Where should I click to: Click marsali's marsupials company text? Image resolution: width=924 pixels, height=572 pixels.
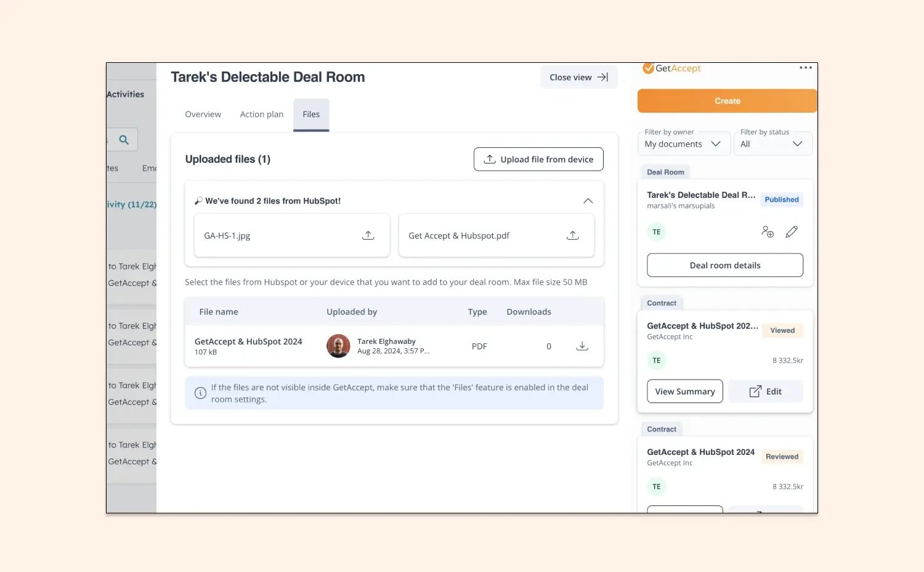[x=681, y=206]
